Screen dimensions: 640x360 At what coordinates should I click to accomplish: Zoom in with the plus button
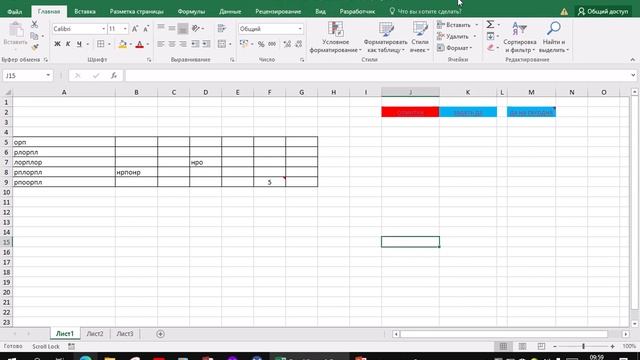click(612, 346)
